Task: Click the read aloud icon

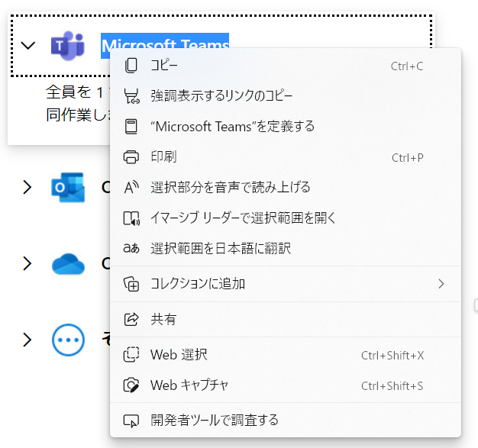Action: click(131, 188)
